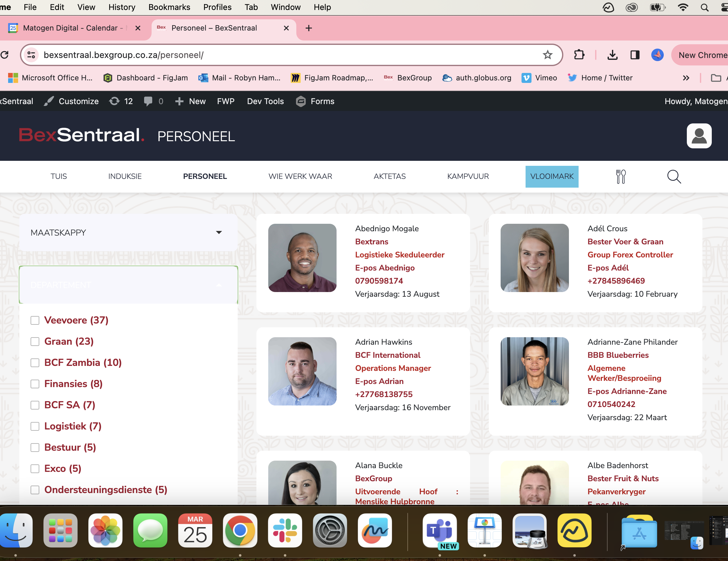Expand the MAATSKAPPY dropdown

point(128,233)
